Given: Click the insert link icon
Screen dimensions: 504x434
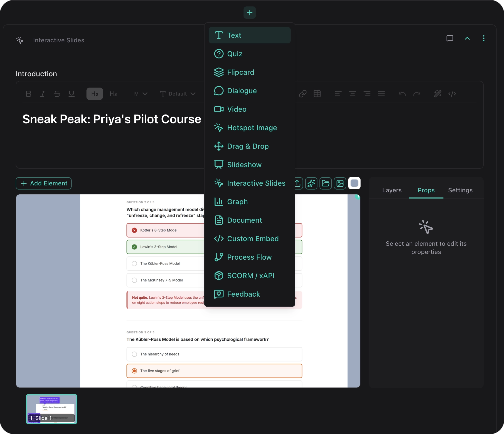Looking at the screenshot, I should click(x=303, y=94).
